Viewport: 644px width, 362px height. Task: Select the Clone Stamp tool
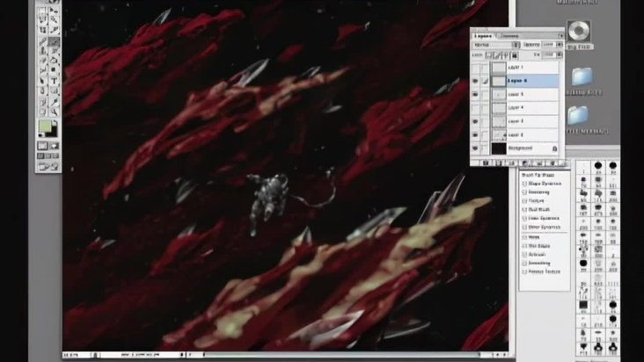coord(43,51)
